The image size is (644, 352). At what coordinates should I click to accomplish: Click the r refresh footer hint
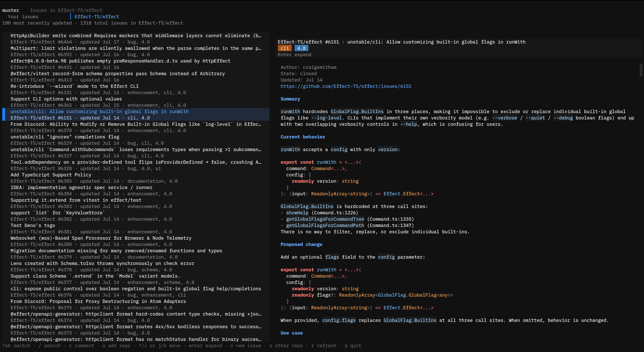(324, 346)
